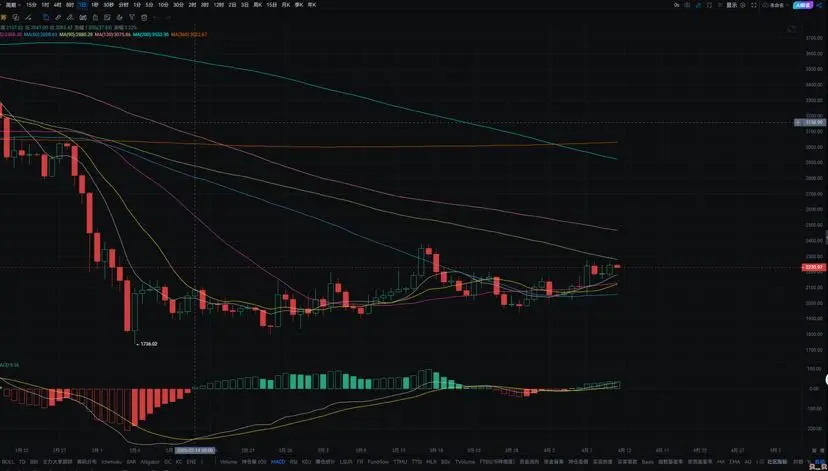The height and width of the screenshot is (471, 828).
Task: Click the MA(90) 2880.28 legend entry
Action: pyautogui.click(x=76, y=34)
